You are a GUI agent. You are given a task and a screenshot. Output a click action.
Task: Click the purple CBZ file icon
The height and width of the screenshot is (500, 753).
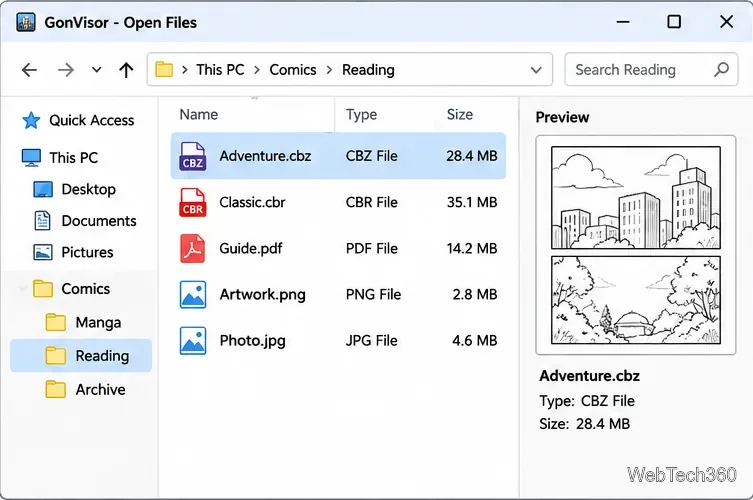click(x=193, y=156)
